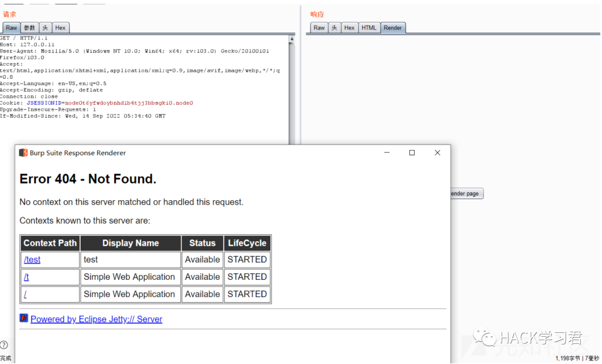Click the LifeCycle column header

coord(247,243)
